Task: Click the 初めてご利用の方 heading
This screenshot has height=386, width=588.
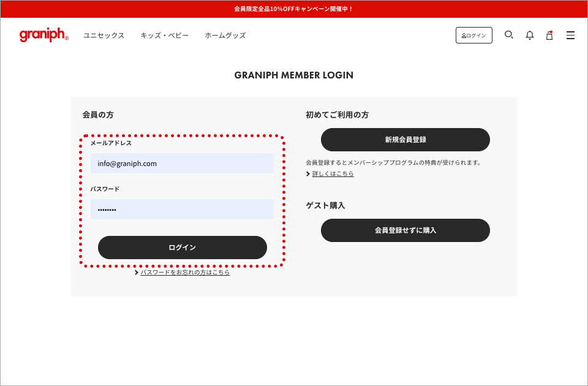Action: tap(337, 115)
